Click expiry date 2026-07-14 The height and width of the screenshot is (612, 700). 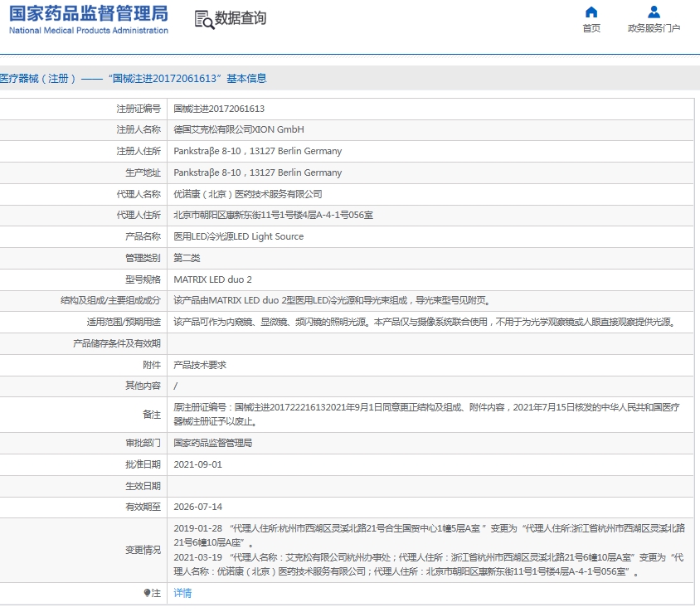197,508
